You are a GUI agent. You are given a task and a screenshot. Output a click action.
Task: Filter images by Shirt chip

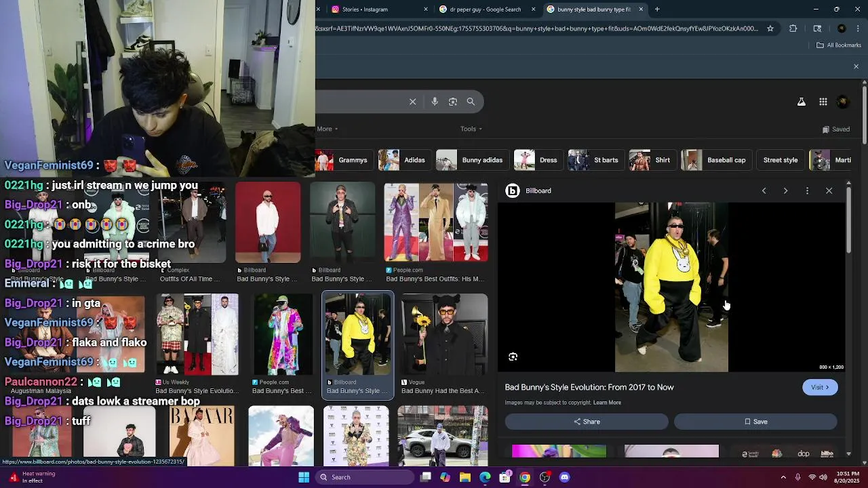coord(652,160)
